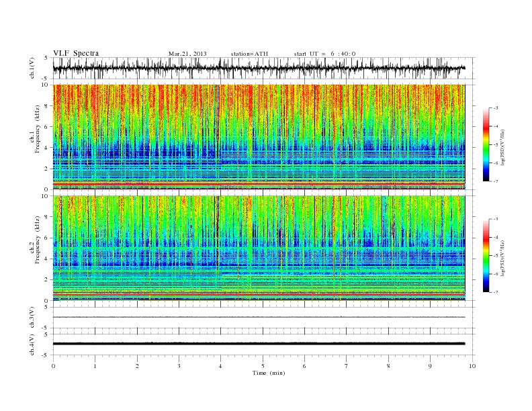Click the time axis tick label "6"
Screen dimensions: 532x411
click(305, 366)
